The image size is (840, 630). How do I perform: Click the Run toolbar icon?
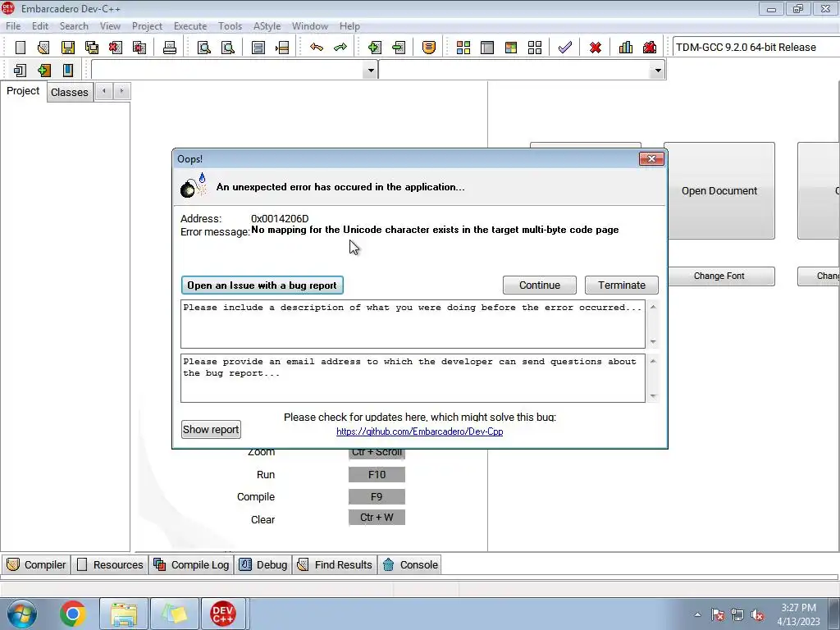tap(487, 47)
